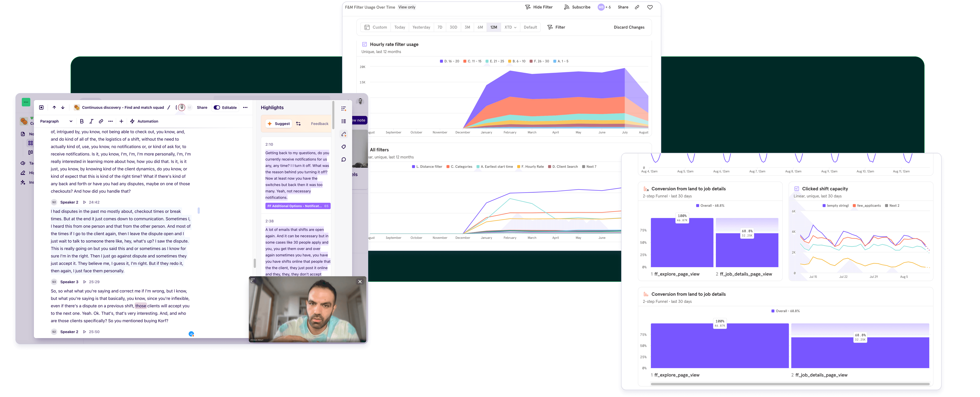980x397 pixels.
Task: Click the Discard Changes button
Action: (629, 27)
